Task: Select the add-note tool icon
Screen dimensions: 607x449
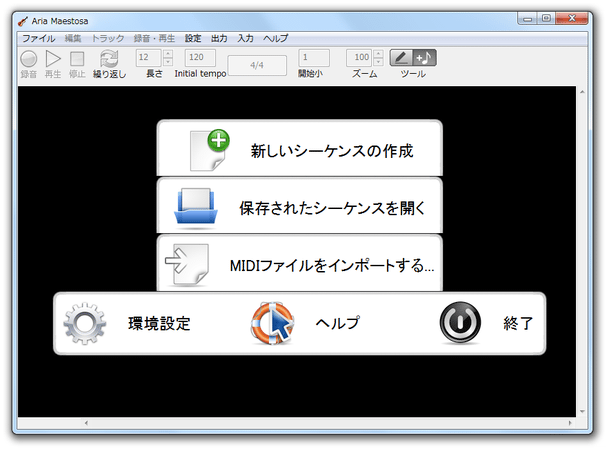Action: pos(425,58)
